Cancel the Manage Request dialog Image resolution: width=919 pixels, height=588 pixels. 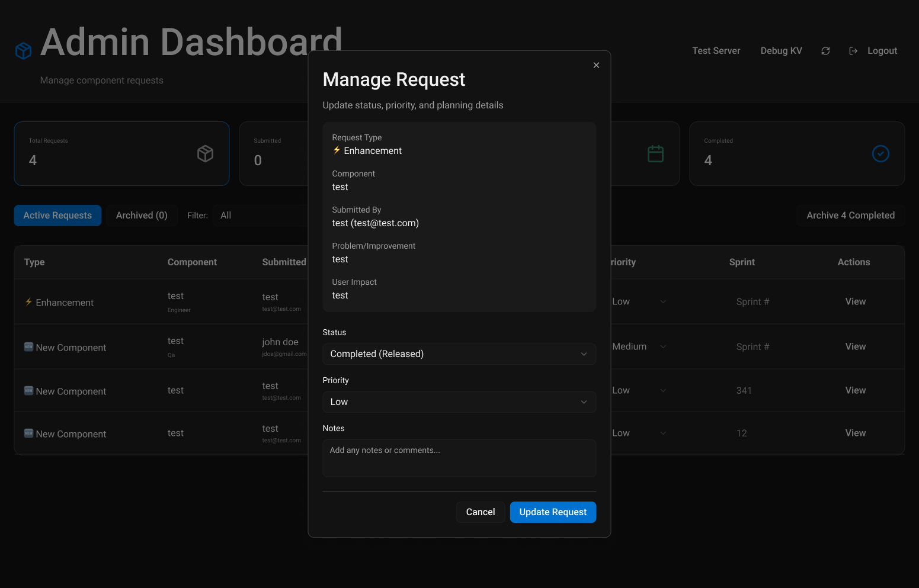(481, 512)
